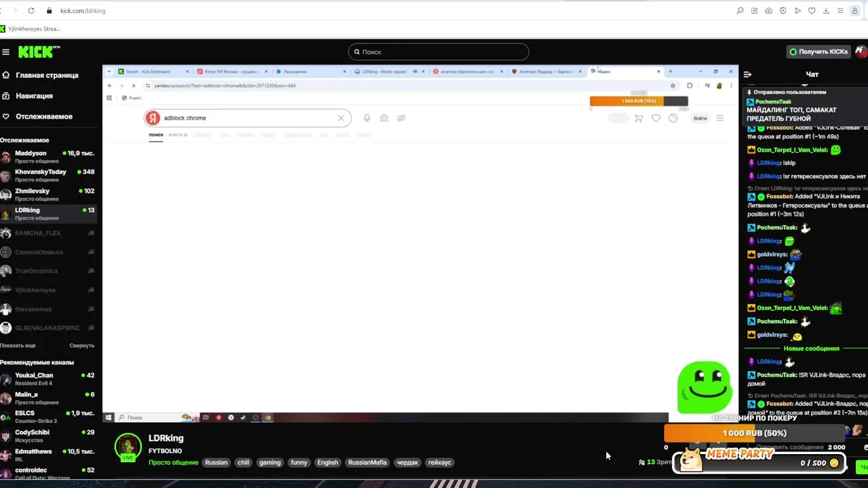This screenshot has height=488, width=868.
Task: Open the KhovanskyToday followed channel
Action: click(48, 176)
